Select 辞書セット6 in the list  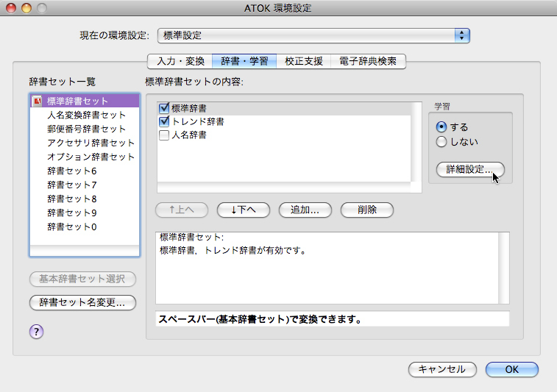point(85,171)
